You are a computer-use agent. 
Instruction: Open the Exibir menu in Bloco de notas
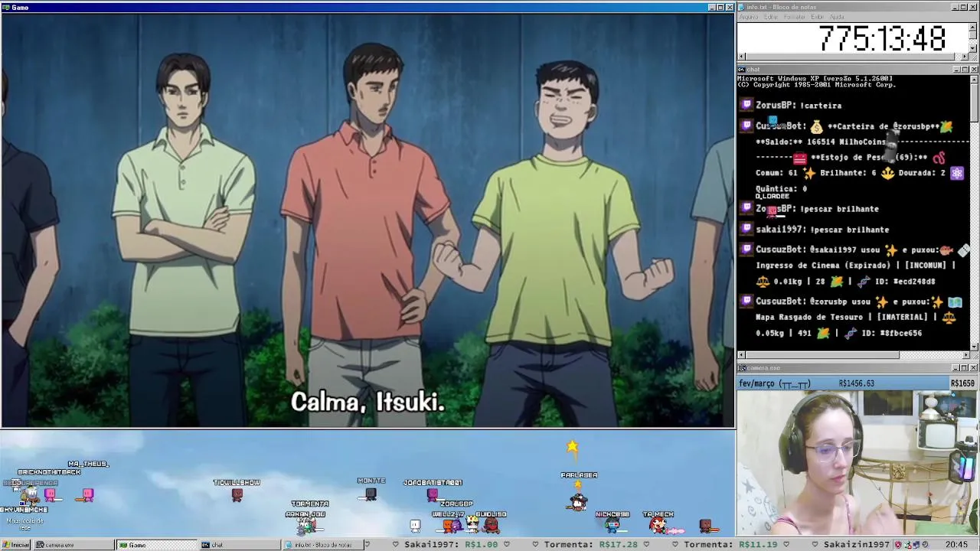(x=818, y=17)
